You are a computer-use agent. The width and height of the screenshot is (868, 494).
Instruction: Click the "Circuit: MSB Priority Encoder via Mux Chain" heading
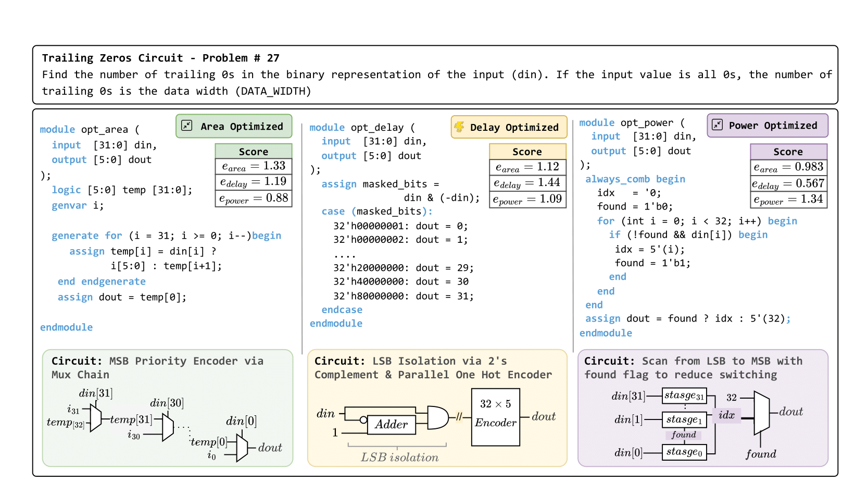tap(157, 367)
